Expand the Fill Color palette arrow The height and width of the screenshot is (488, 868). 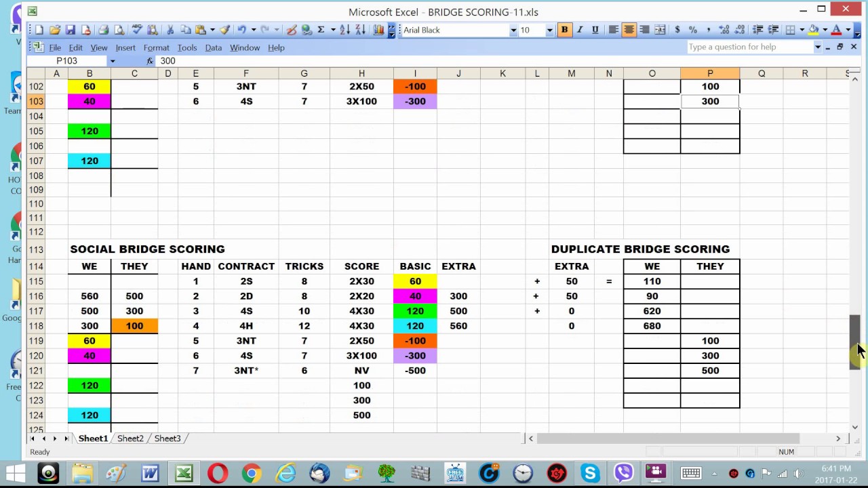point(825,30)
